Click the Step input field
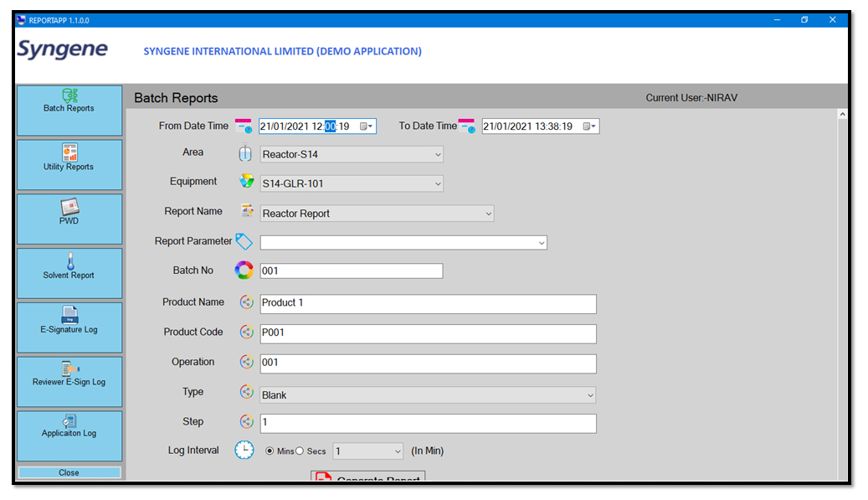The width and height of the screenshot is (868, 500). [429, 423]
